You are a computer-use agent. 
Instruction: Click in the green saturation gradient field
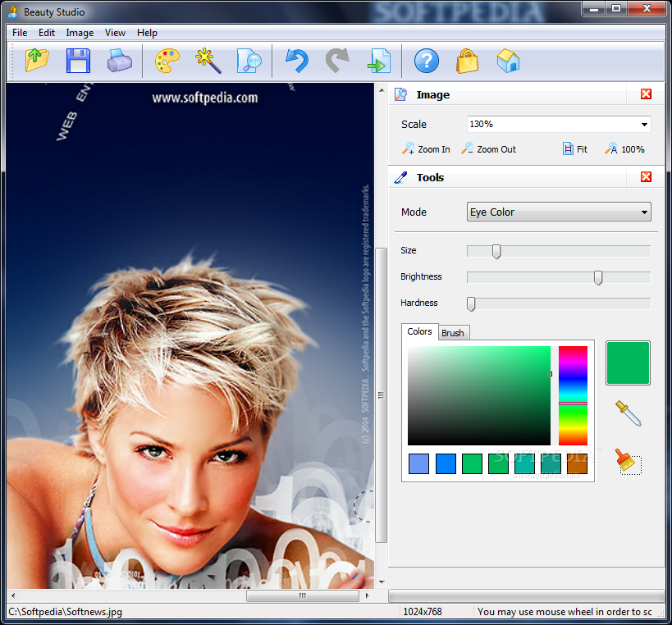pos(479,395)
